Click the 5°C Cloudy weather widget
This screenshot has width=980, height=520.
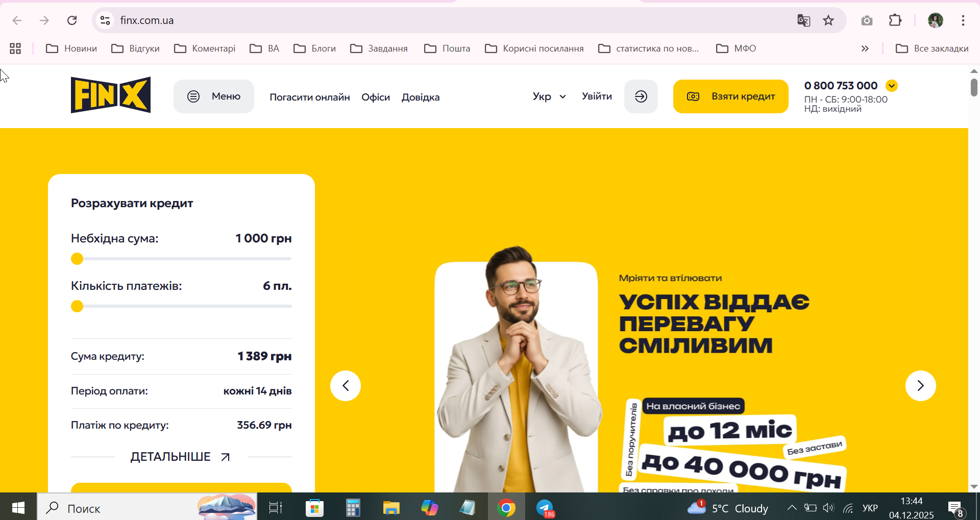[727, 508]
